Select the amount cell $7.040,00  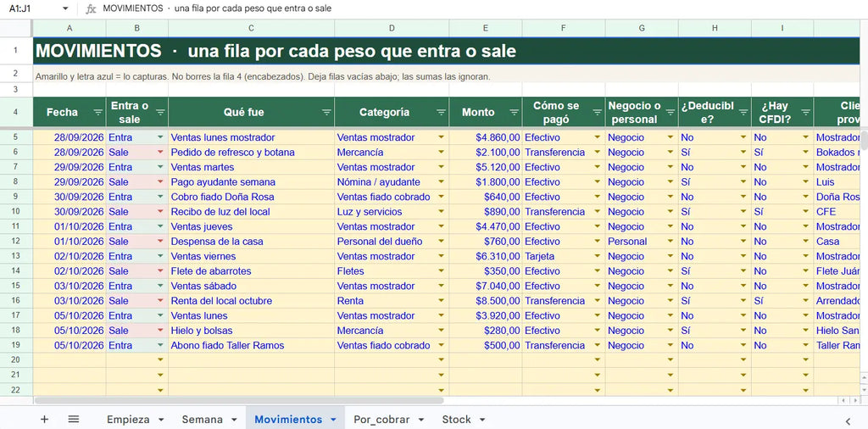[x=486, y=287]
